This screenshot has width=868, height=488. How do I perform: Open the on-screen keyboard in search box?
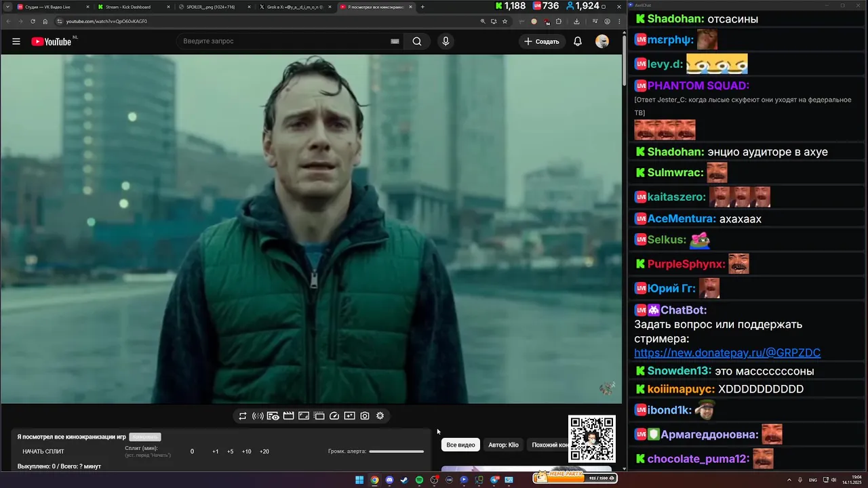click(x=395, y=41)
